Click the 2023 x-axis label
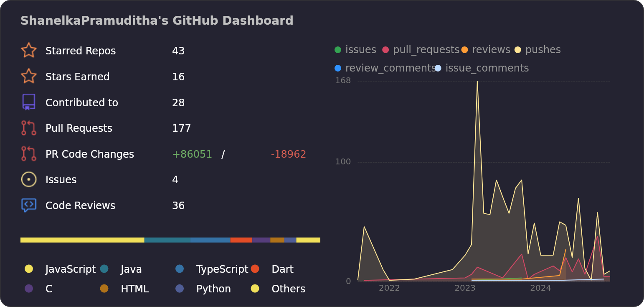This screenshot has width=644, height=307. pos(465,288)
